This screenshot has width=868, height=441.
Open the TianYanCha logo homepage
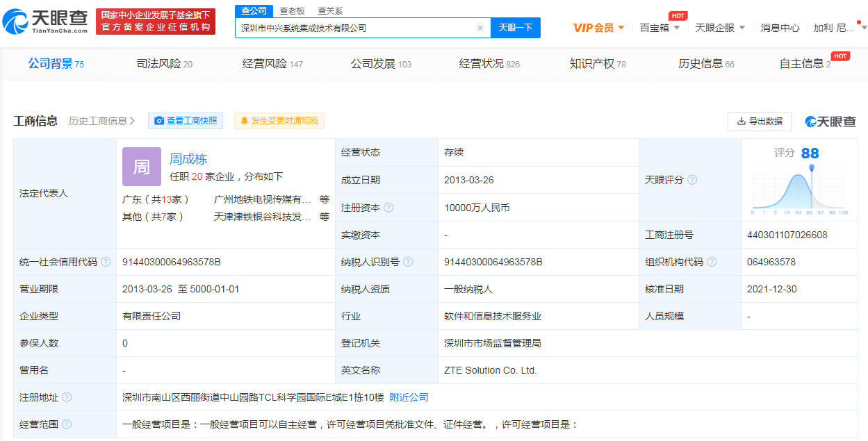[x=45, y=22]
